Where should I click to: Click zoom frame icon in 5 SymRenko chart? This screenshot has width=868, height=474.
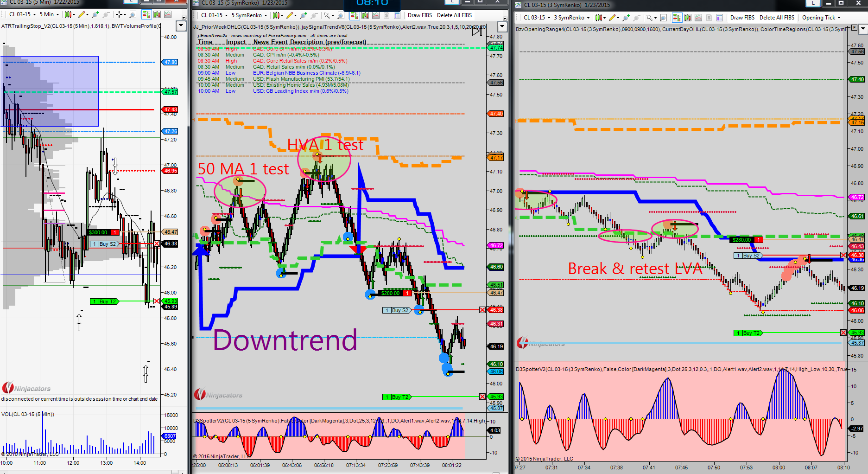pyautogui.click(x=341, y=15)
